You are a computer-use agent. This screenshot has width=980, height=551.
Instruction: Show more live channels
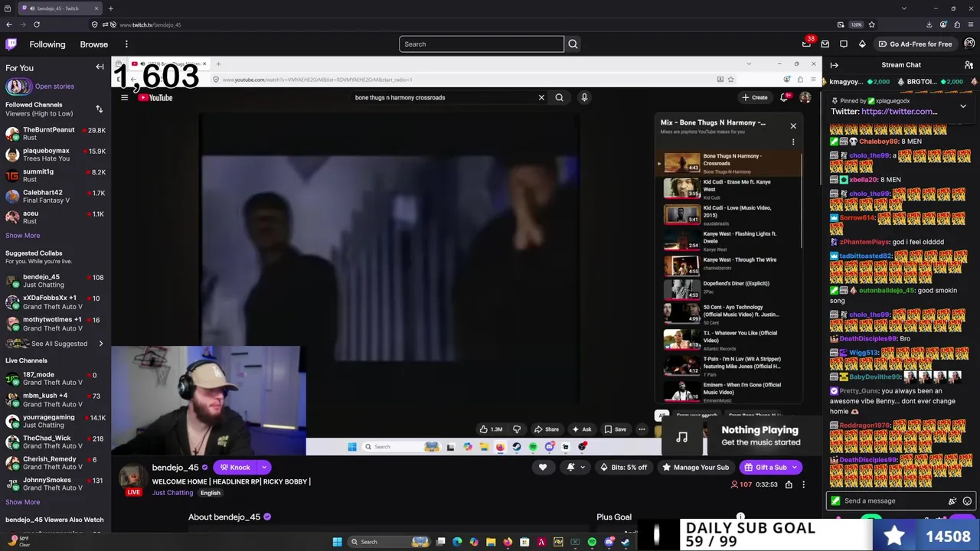23,502
